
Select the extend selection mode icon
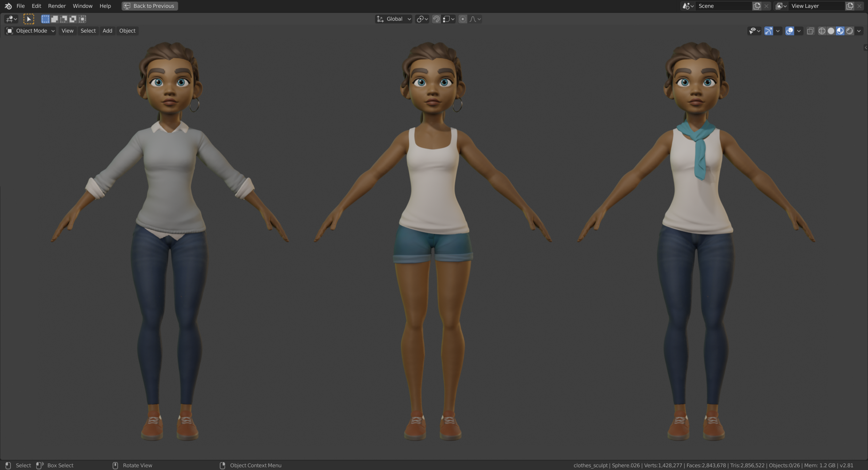click(55, 19)
